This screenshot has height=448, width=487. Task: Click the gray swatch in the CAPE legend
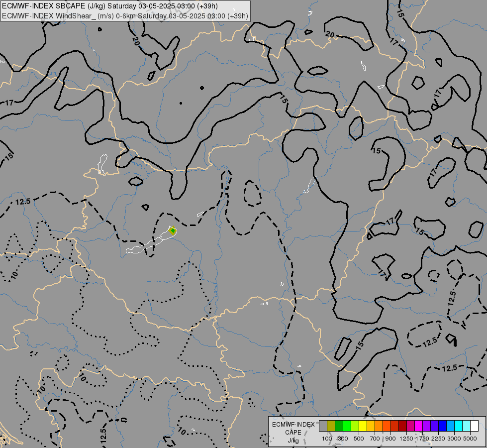point(323,426)
